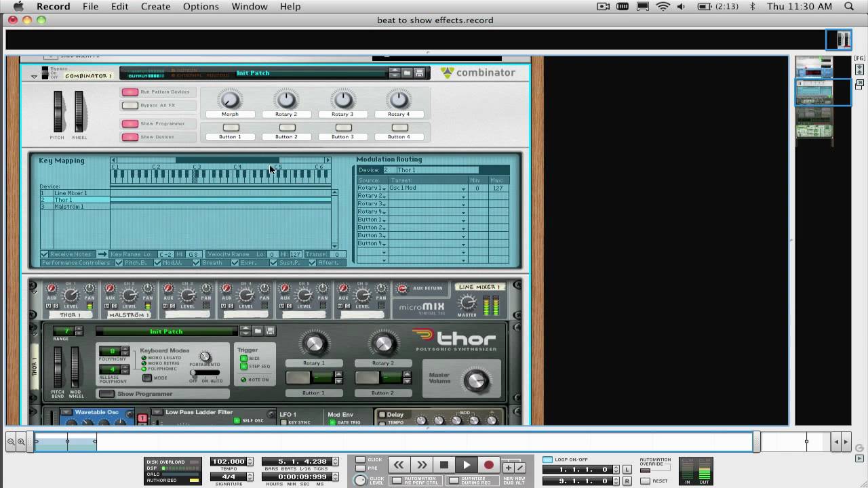Screen dimensions: 868x488
Task: Click the Thor portamento Off/On/Auto switch
Action: 205,373
